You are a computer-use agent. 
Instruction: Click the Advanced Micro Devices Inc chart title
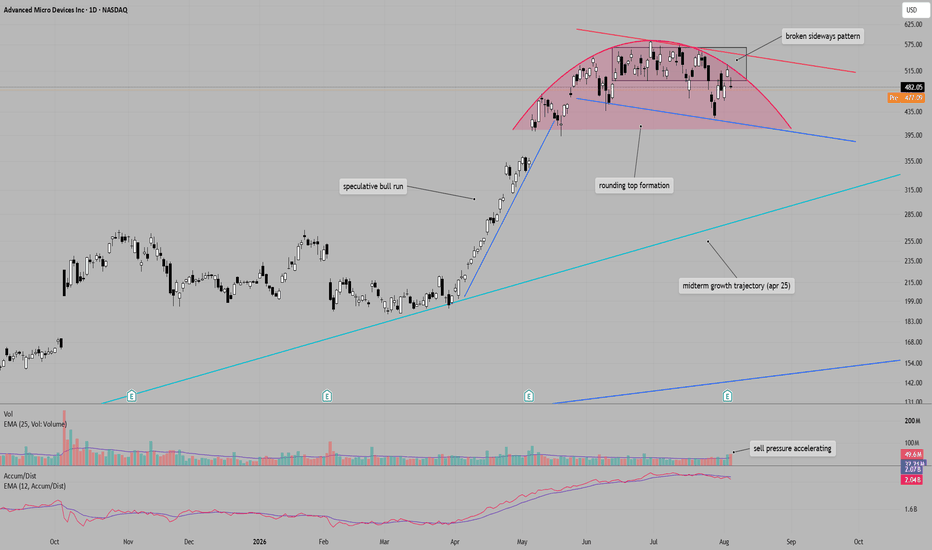pos(65,10)
